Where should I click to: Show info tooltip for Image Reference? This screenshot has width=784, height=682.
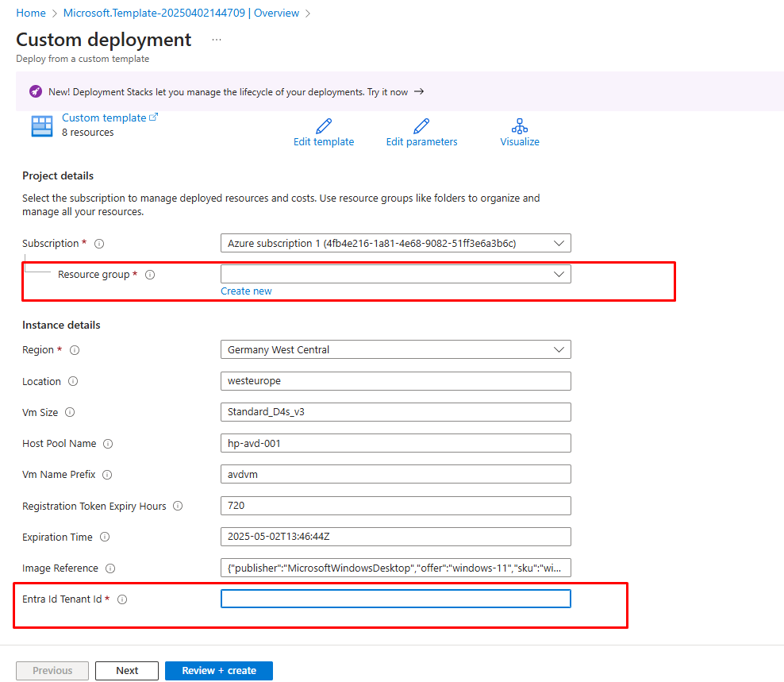110,568
